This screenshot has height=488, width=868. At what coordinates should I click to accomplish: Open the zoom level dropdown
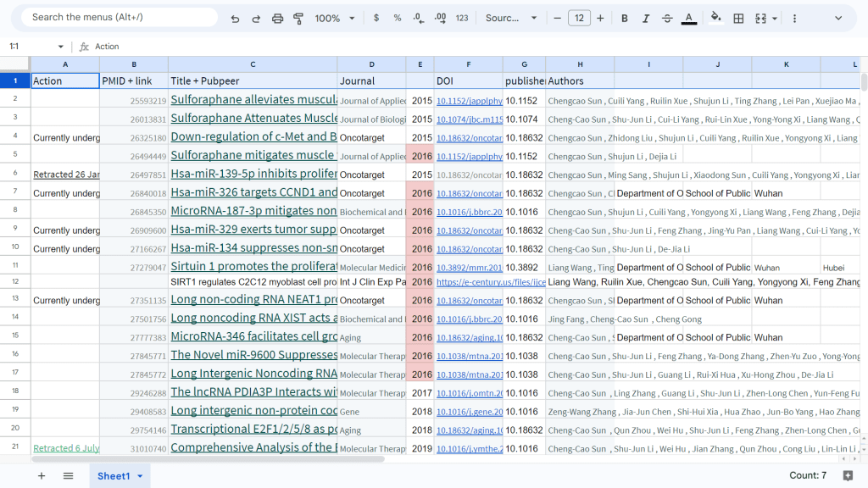[x=334, y=18]
